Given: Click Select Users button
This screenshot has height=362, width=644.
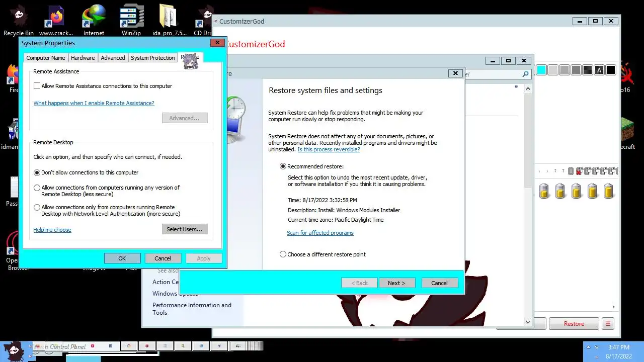Looking at the screenshot, I should point(184,229).
